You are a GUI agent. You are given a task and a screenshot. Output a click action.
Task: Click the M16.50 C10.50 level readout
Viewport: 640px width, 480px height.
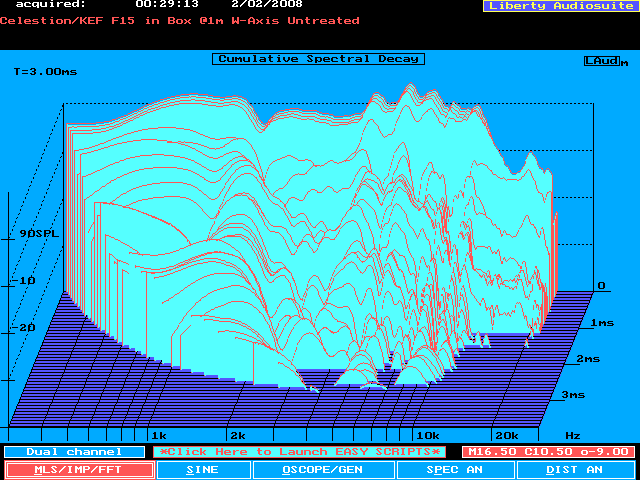pyautogui.click(x=548, y=452)
